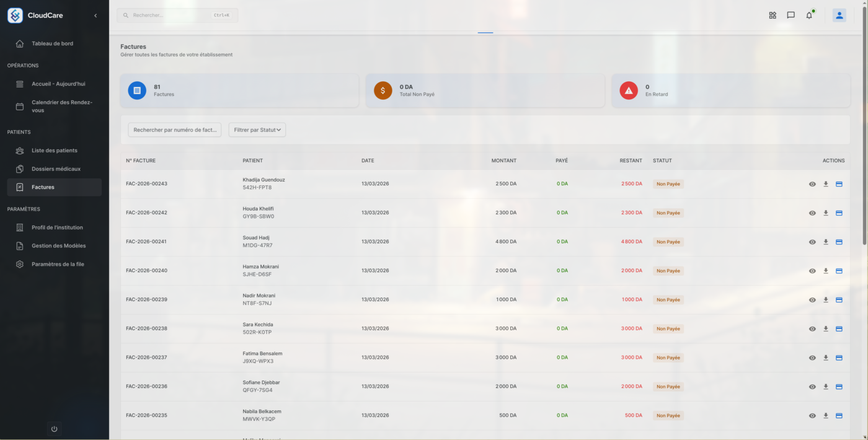This screenshot has width=868, height=440.
Task: Click the power logout icon
Action: coord(54,429)
